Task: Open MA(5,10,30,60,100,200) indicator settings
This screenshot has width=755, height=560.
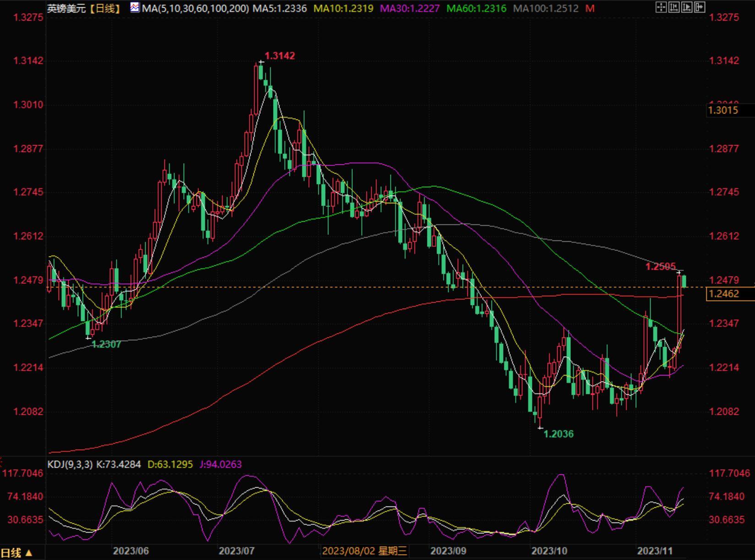Action: (x=196, y=8)
